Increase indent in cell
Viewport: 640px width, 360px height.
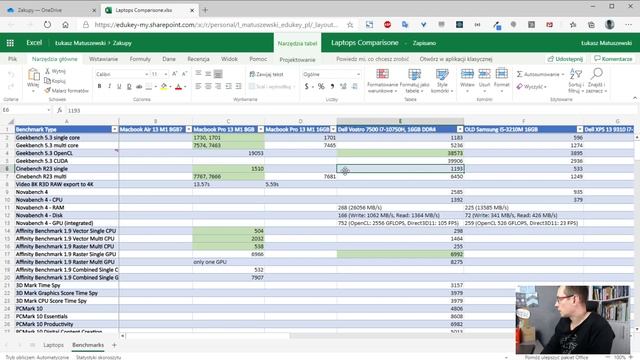(238, 87)
